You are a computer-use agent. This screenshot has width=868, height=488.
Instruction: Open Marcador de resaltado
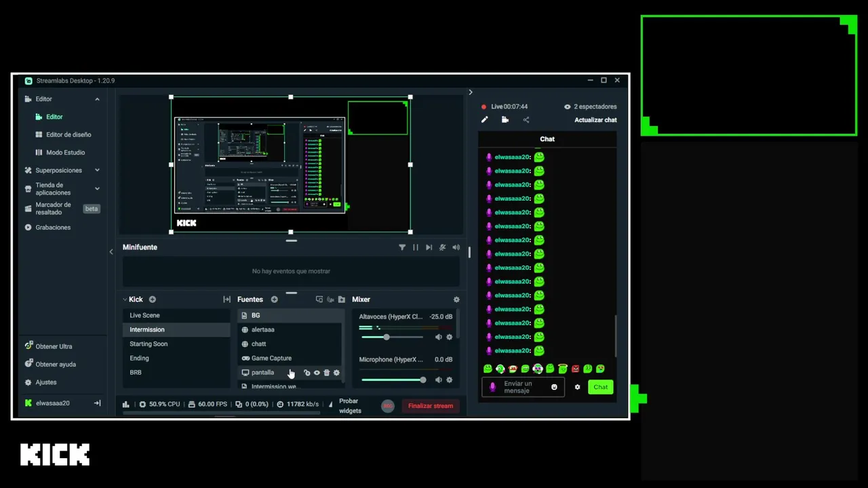click(x=53, y=209)
